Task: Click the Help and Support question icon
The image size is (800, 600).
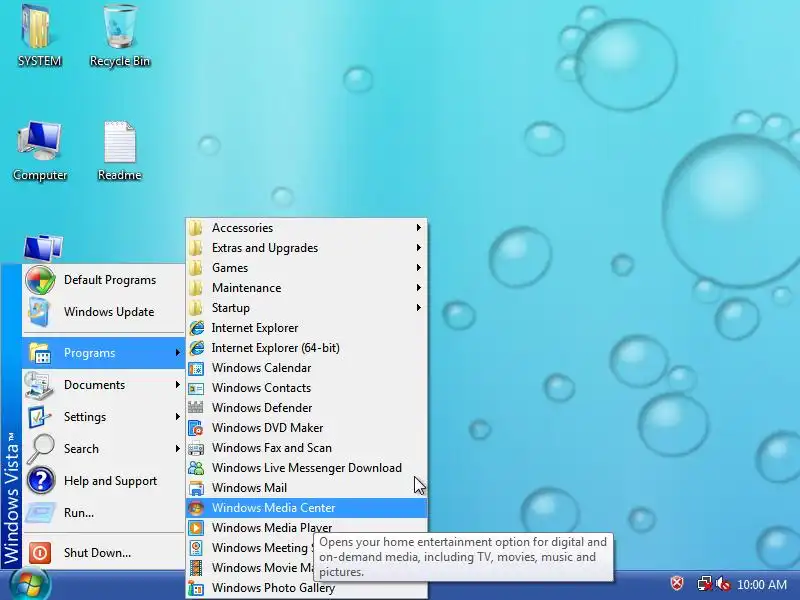Action: point(41,481)
